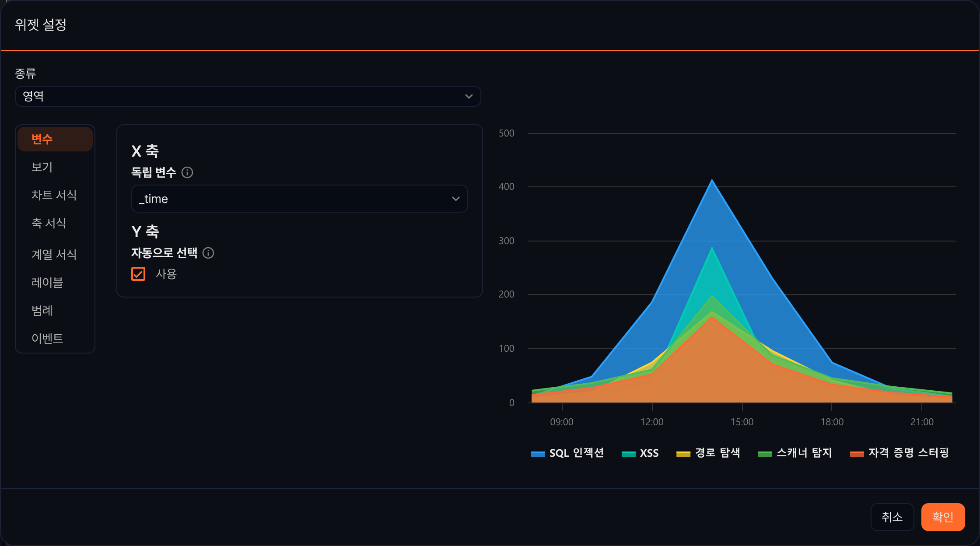Click the red 자격 증명 스터핑 legend marker

[857, 454]
